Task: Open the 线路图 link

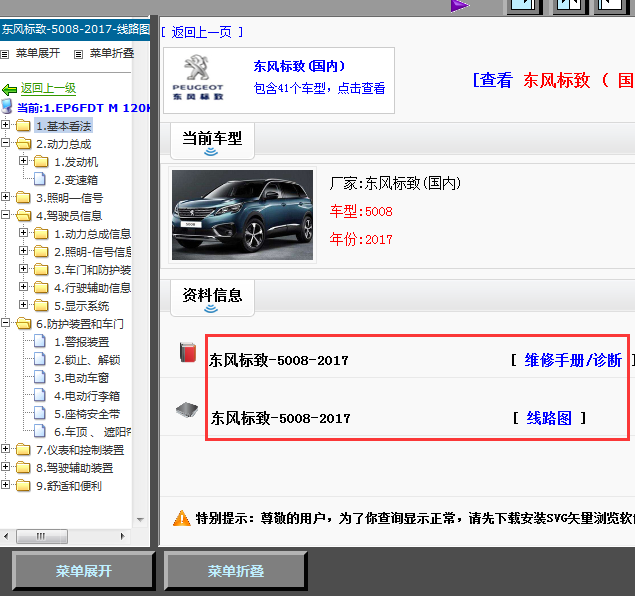Action: tap(549, 418)
